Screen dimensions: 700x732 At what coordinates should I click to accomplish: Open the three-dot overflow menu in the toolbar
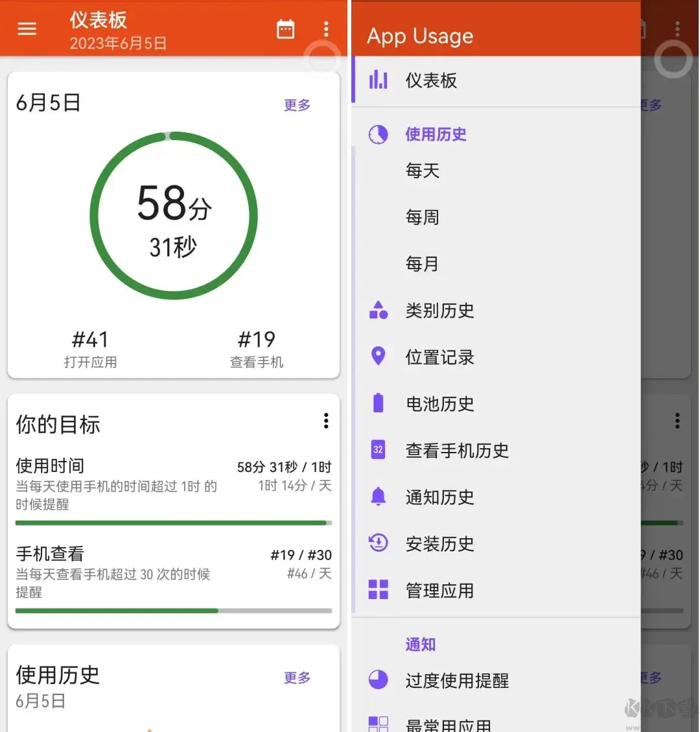326,29
